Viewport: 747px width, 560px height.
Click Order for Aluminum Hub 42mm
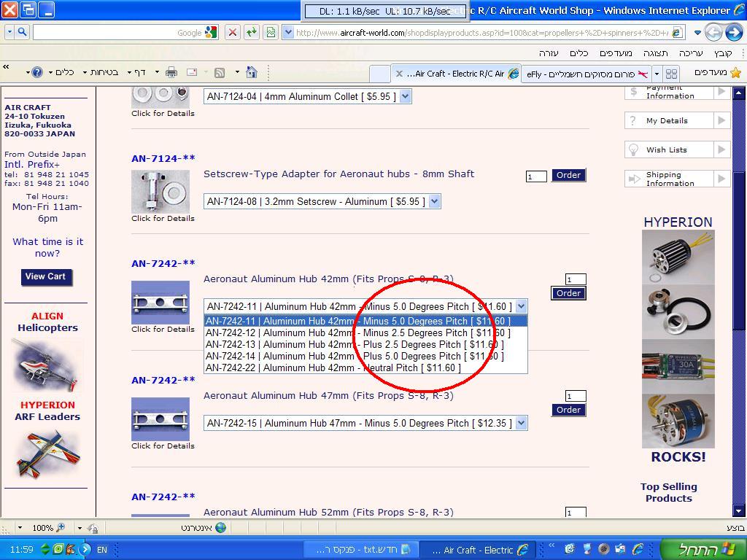point(568,293)
